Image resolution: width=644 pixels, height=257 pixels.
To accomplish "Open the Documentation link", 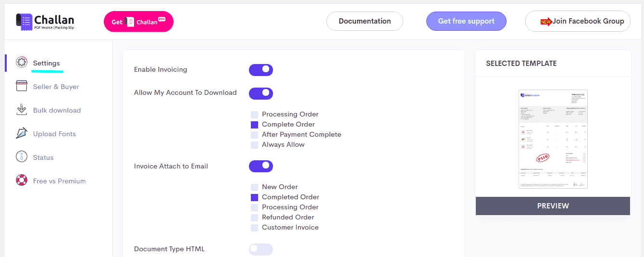I will coord(365,21).
